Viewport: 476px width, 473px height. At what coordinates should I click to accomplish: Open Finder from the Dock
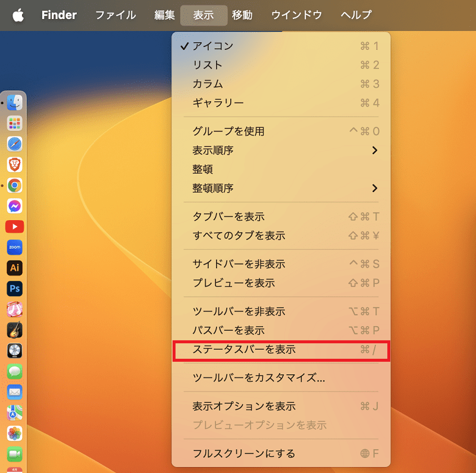[14, 102]
